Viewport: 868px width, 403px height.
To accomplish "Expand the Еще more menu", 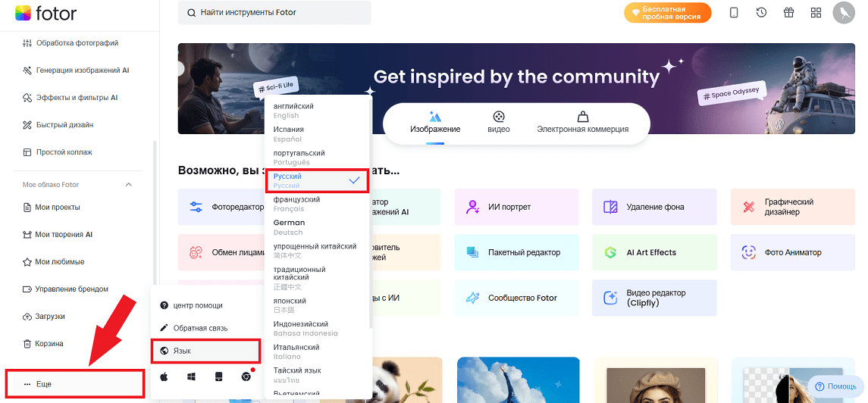I will (74, 384).
